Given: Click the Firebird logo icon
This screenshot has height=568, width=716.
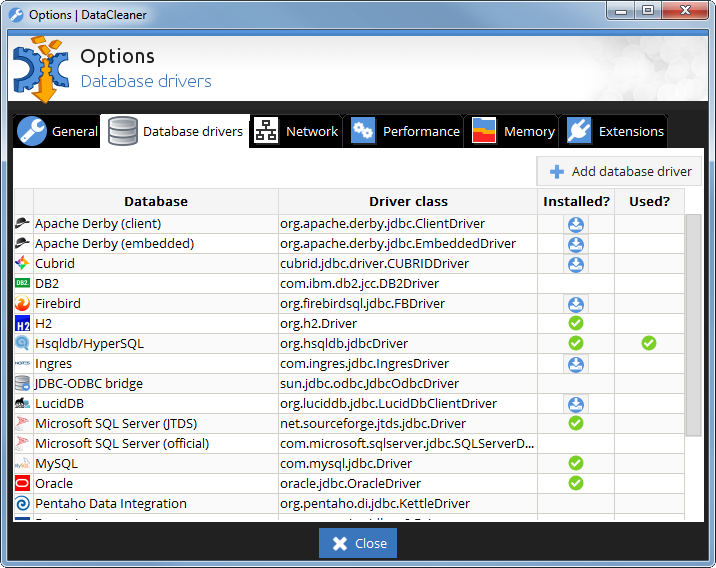Looking at the screenshot, I should point(22,303).
